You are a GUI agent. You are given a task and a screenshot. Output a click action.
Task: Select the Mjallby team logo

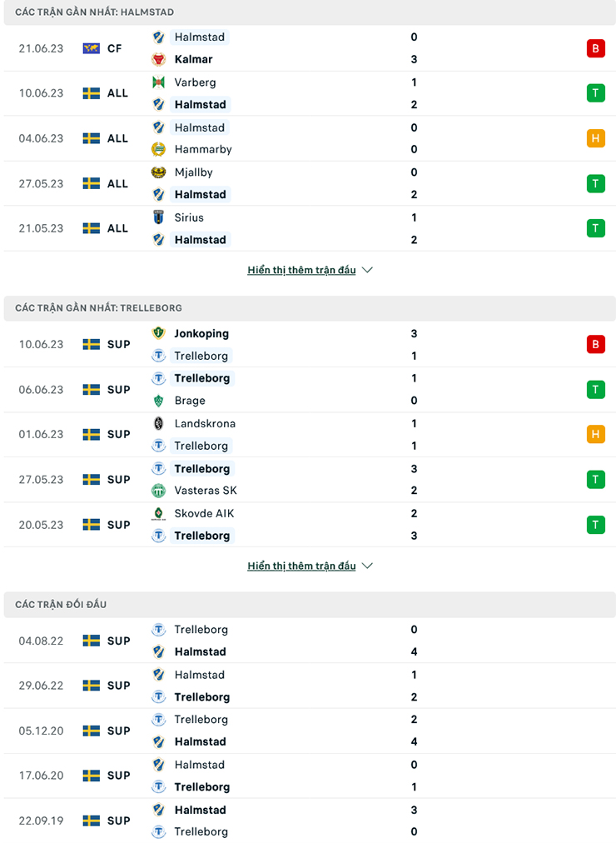159,172
